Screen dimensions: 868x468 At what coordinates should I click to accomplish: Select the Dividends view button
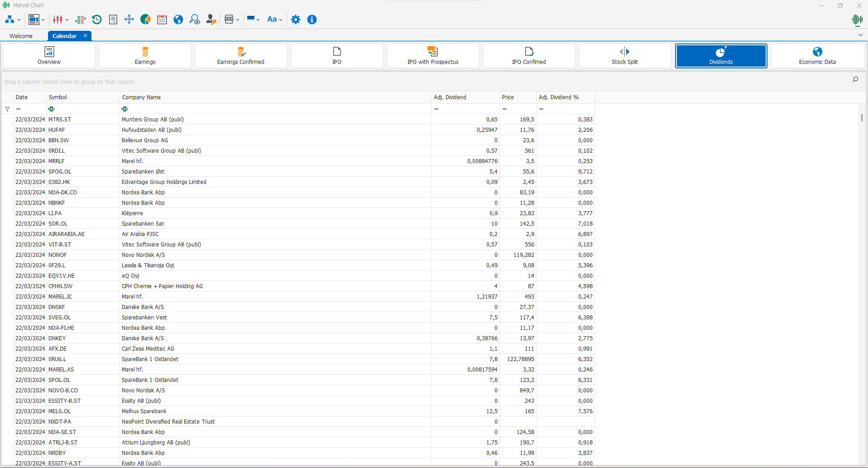721,56
